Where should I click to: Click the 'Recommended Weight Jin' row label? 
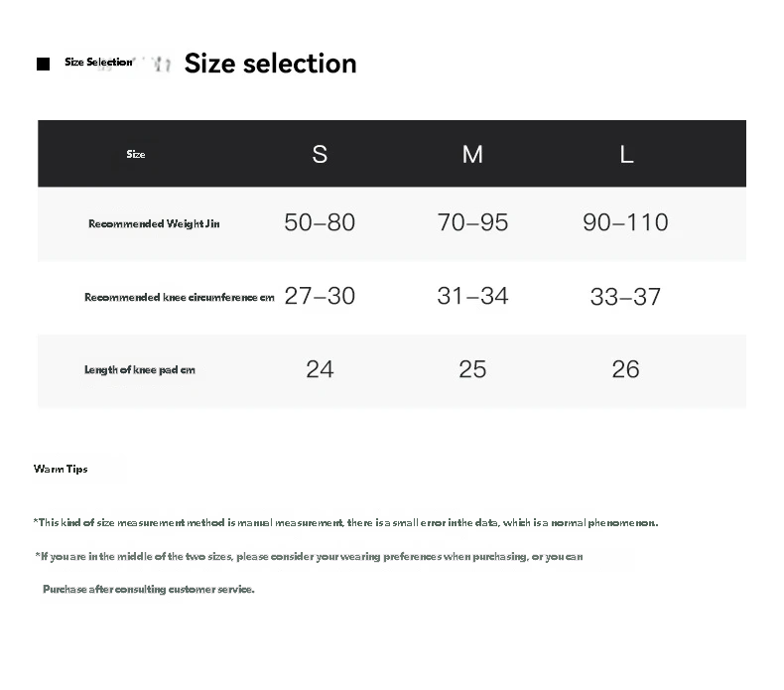pos(154,223)
